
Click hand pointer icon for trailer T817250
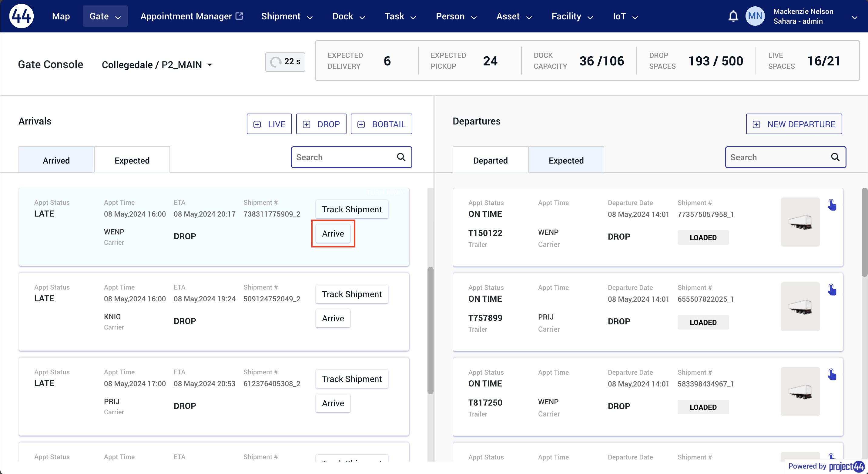coord(832,374)
